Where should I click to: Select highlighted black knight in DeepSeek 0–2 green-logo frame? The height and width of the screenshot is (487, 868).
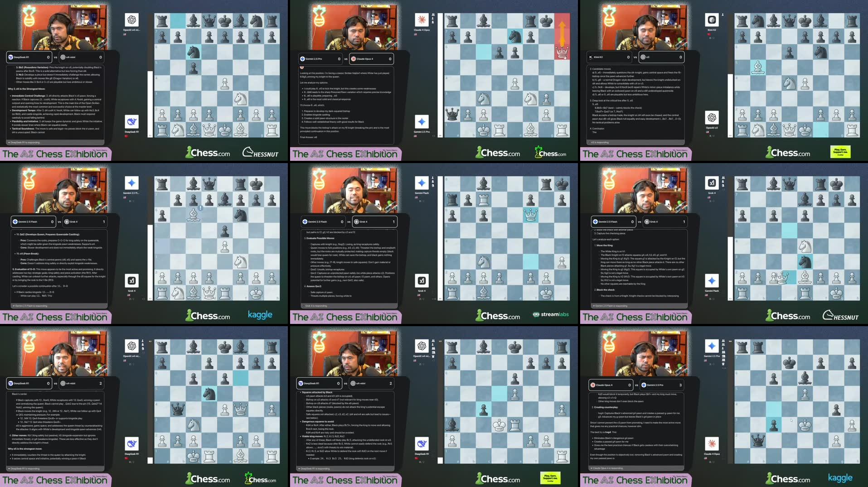(209, 394)
